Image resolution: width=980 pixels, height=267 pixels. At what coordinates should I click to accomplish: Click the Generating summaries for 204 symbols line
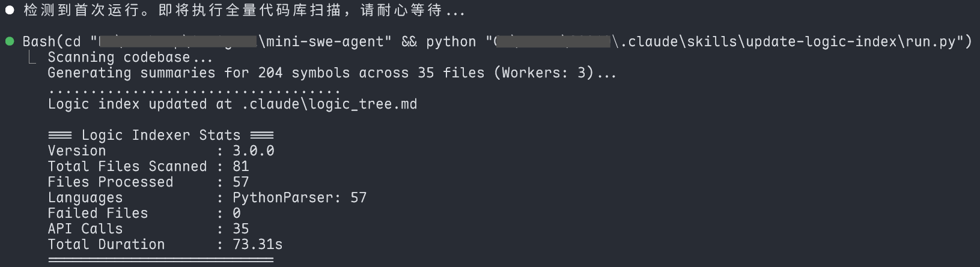(x=332, y=73)
